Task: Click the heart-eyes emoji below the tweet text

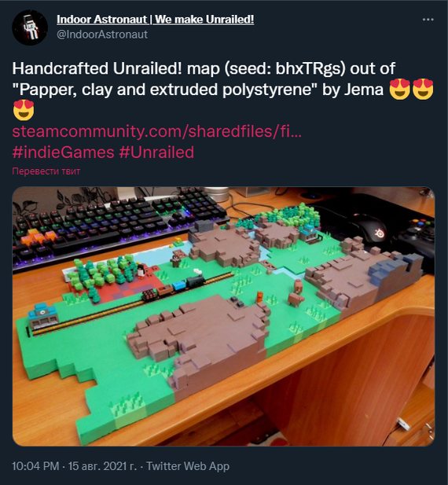Action: (x=24, y=110)
